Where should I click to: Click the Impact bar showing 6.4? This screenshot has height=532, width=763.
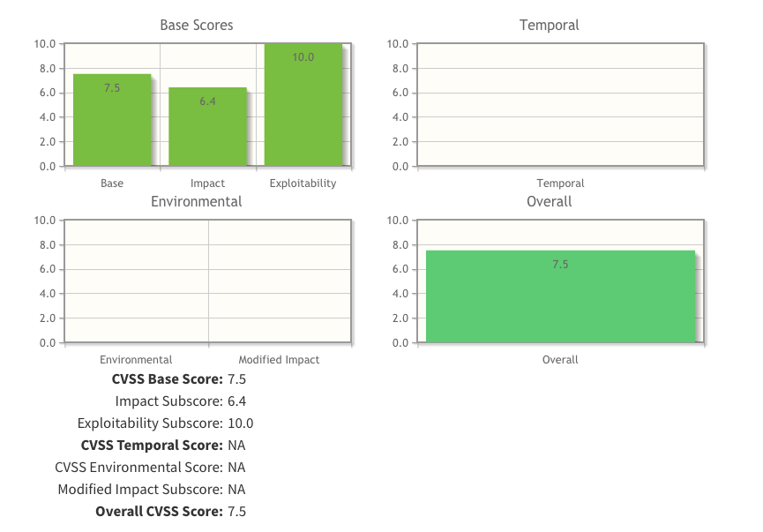[207, 126]
